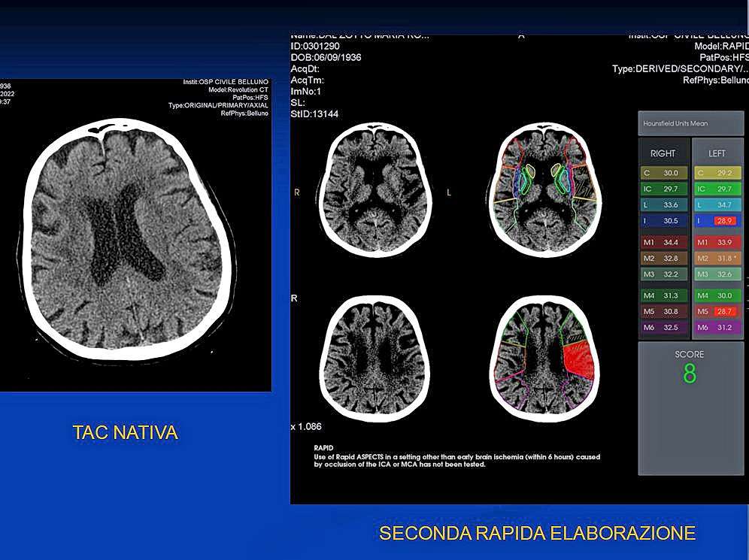Expand the LEFT hemisphere column header

pyautogui.click(x=717, y=153)
